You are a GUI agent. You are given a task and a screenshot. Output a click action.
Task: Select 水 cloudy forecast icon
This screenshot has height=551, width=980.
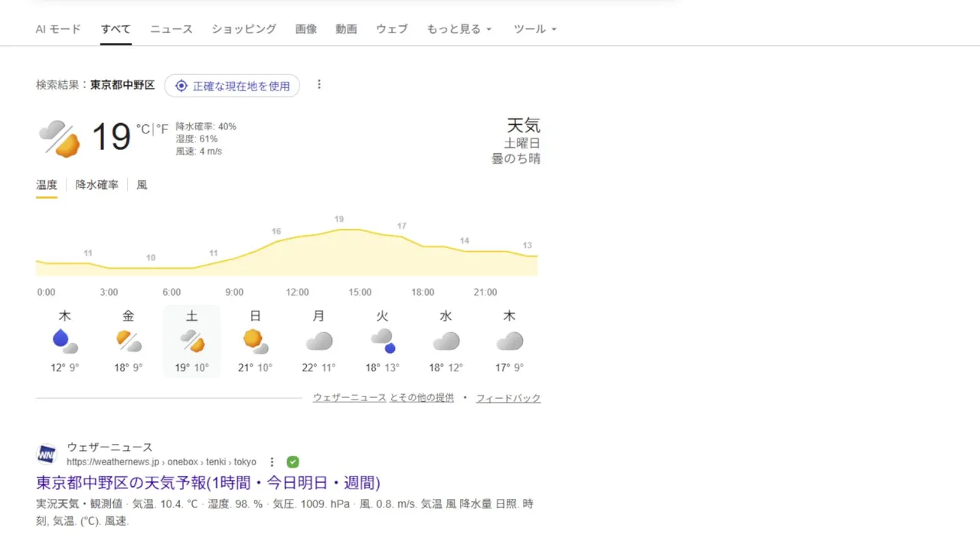[x=446, y=341]
